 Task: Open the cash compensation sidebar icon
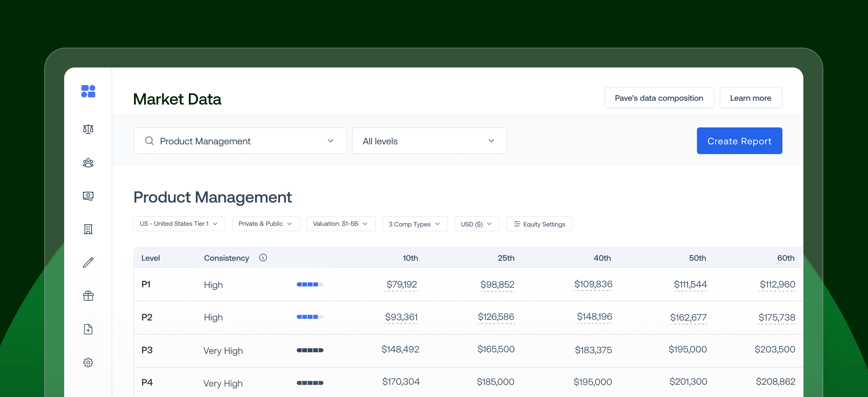click(88, 196)
